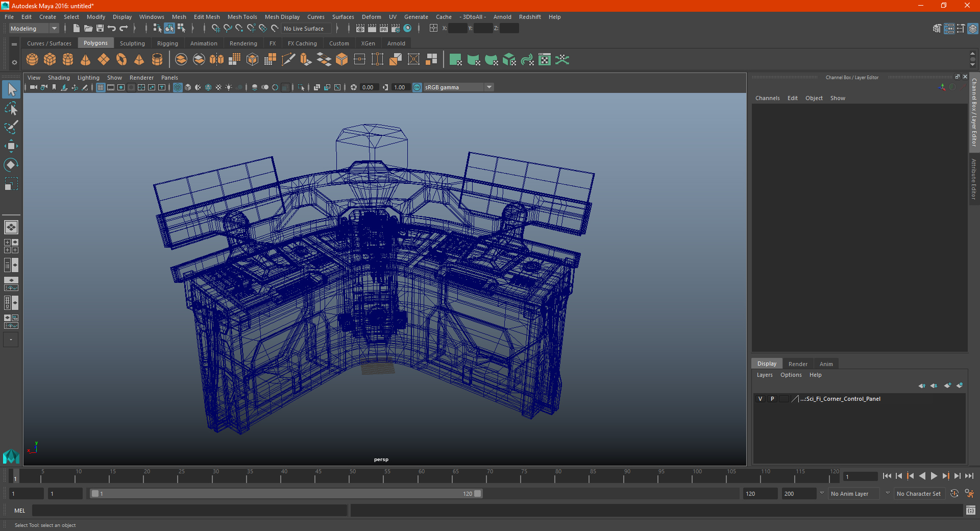Activate the Paint Selection tool
The image size is (980, 531).
tap(11, 127)
